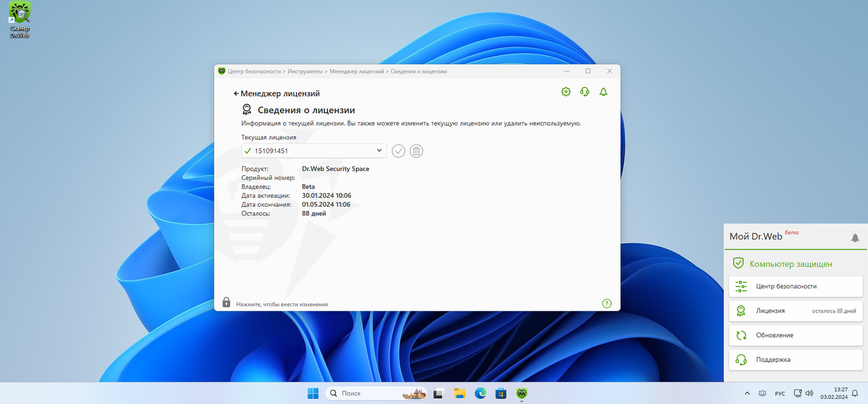Open Microsoft Store from the taskbar
Image resolution: width=868 pixels, height=404 pixels.
pos(501,393)
